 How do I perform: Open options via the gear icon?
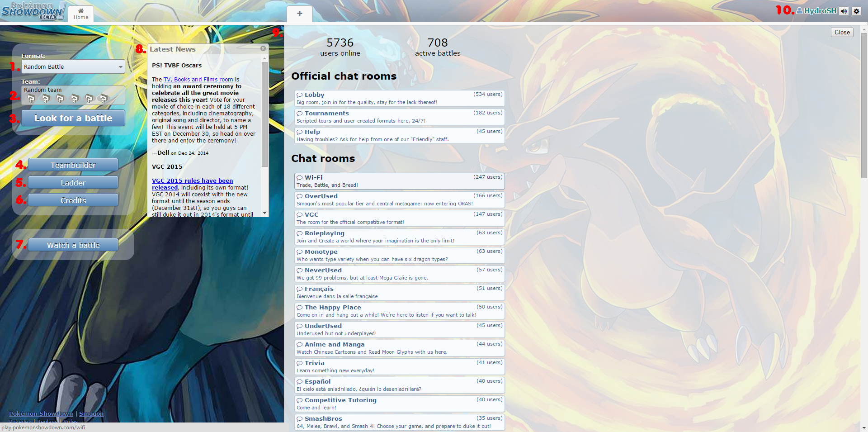click(856, 11)
